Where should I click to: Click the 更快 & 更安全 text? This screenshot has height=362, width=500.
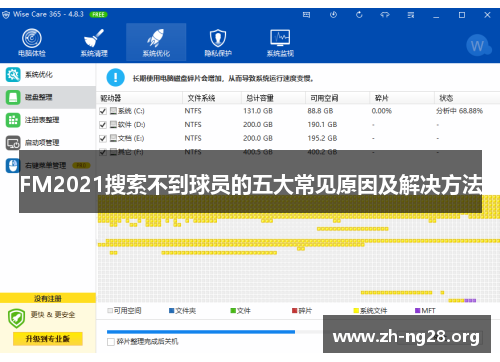click(x=53, y=315)
